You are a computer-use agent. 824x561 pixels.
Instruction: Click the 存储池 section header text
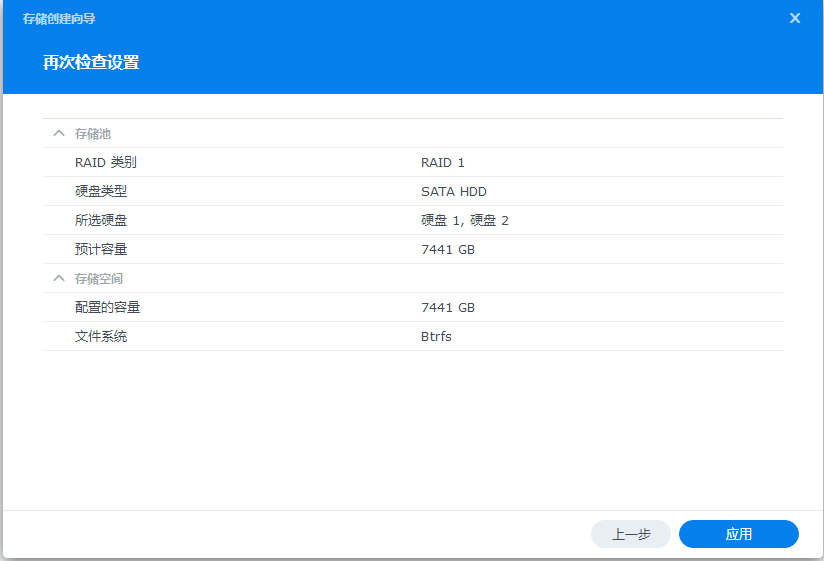(92, 133)
